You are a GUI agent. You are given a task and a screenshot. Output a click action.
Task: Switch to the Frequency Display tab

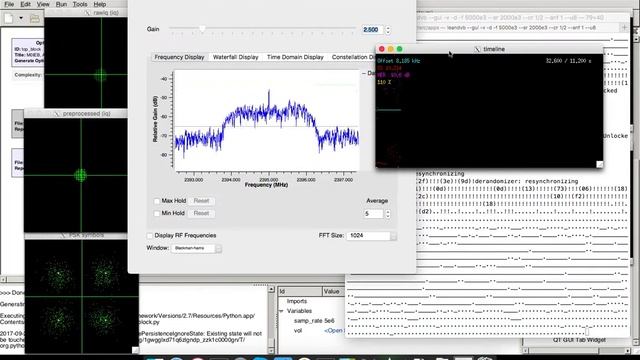pyautogui.click(x=179, y=57)
